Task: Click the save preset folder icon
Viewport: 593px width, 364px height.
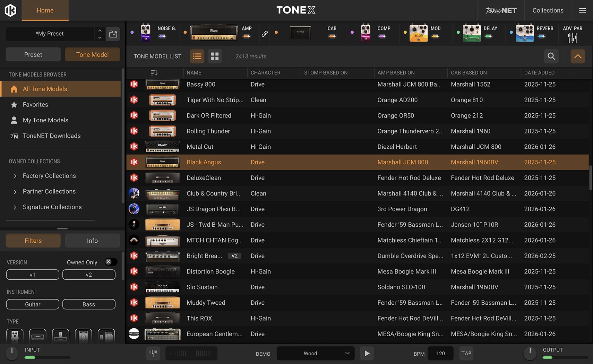Action: tap(113, 34)
